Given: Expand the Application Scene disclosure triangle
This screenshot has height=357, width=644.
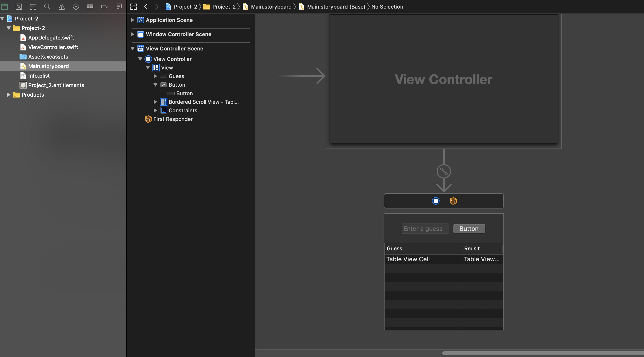Looking at the screenshot, I should [133, 20].
